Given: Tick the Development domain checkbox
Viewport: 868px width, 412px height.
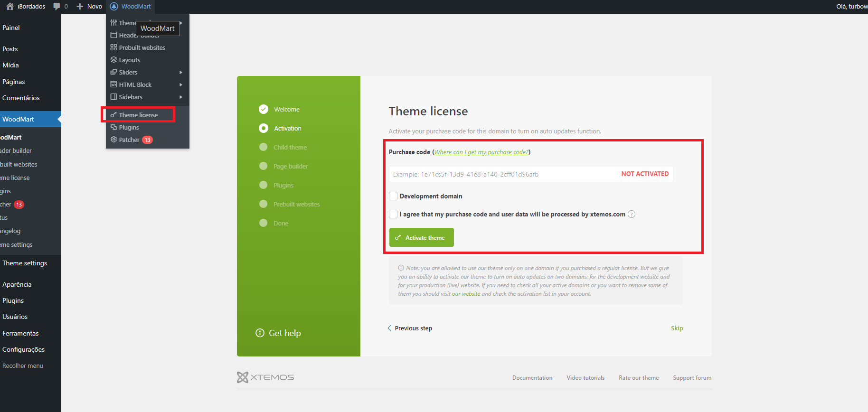Looking at the screenshot, I should coord(393,196).
